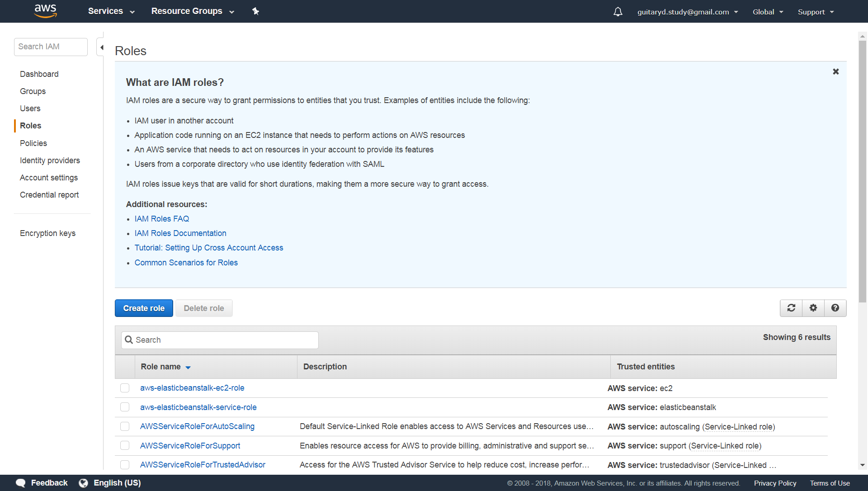
Task: Open the IAM Roles Documentation link
Action: click(180, 233)
